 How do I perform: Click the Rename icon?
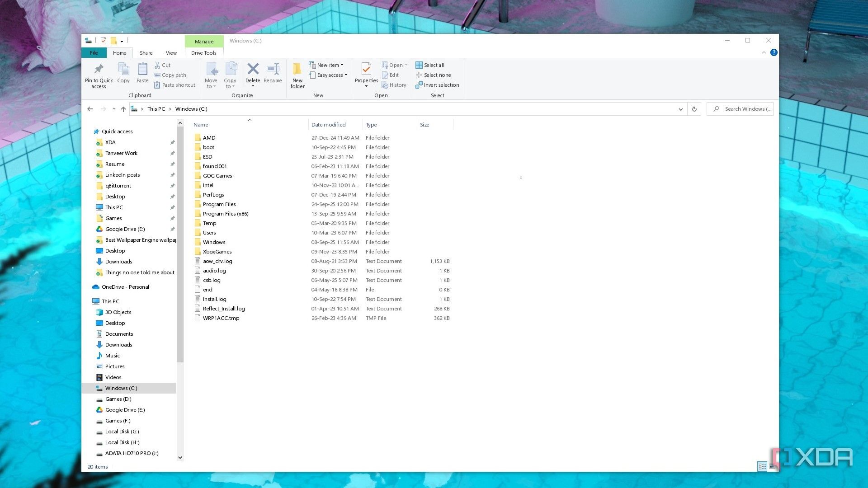click(x=273, y=69)
